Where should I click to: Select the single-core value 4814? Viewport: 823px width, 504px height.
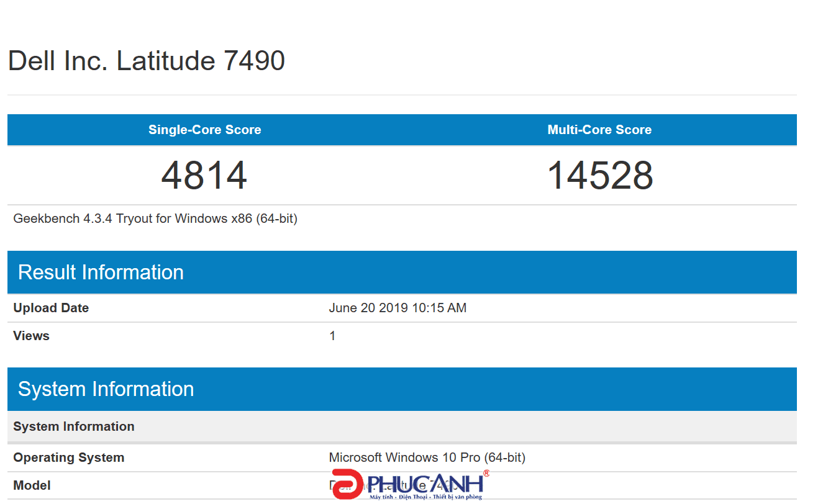pos(204,175)
